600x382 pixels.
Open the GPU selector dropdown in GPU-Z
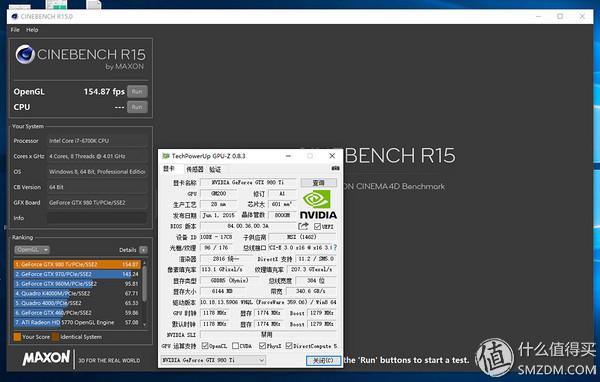[213, 360]
